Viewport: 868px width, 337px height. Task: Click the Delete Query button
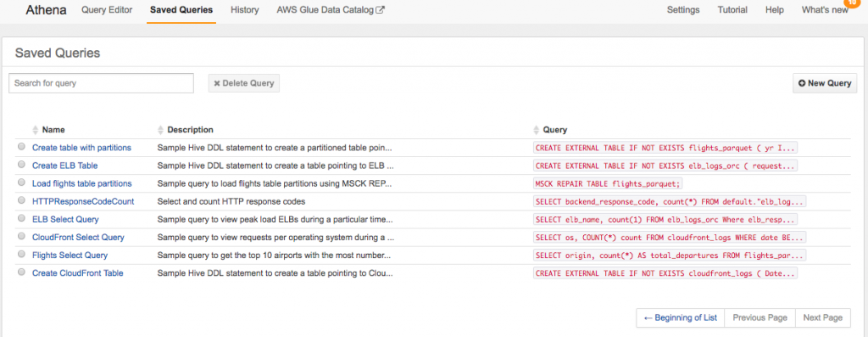(244, 83)
